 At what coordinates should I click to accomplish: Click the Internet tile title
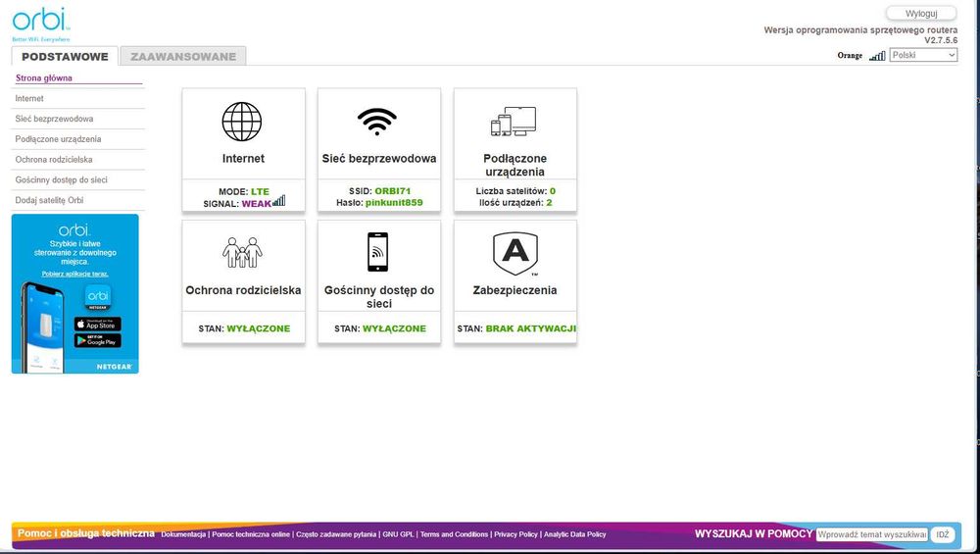243,159
